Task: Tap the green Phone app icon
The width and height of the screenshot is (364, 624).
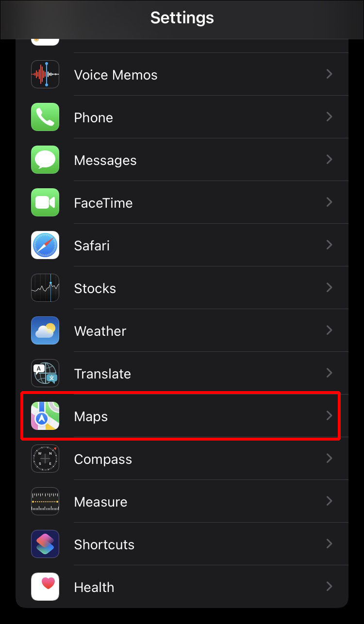Action: [45, 117]
